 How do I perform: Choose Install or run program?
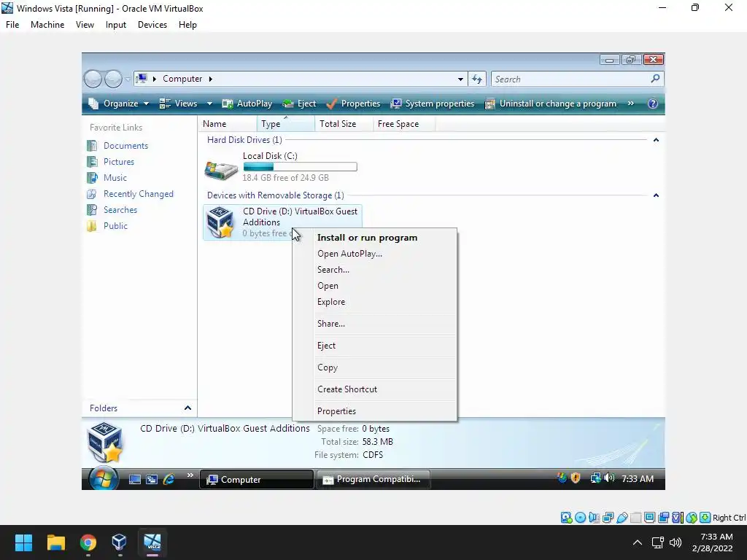click(368, 238)
